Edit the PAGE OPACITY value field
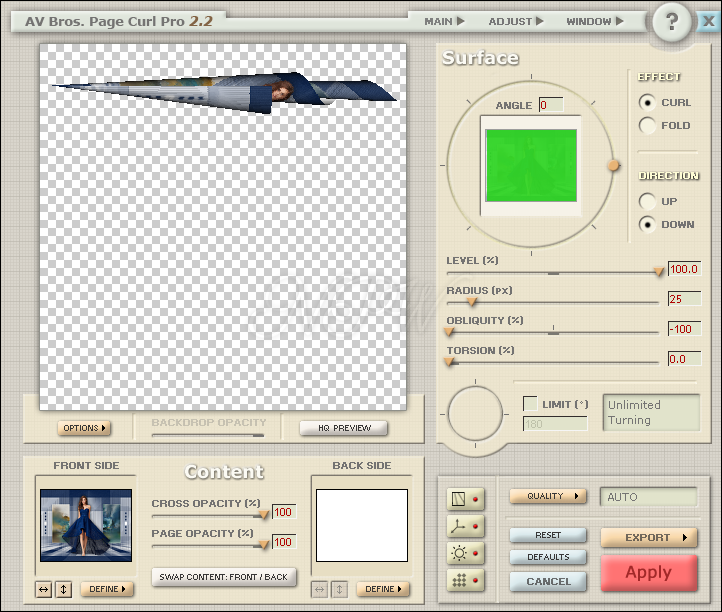The width and height of the screenshot is (722, 612). (284, 542)
